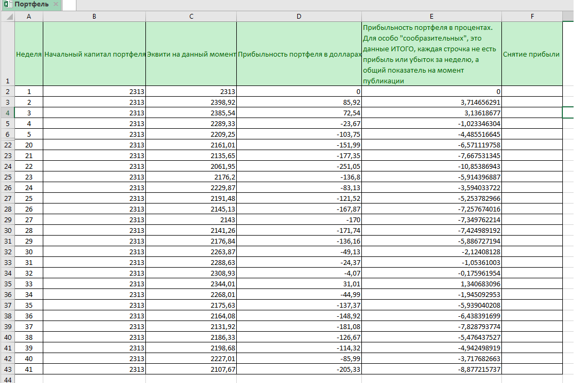The height and width of the screenshot is (383, 588).
Task: Select the 'Неделя' header cell
Action: click(x=29, y=54)
